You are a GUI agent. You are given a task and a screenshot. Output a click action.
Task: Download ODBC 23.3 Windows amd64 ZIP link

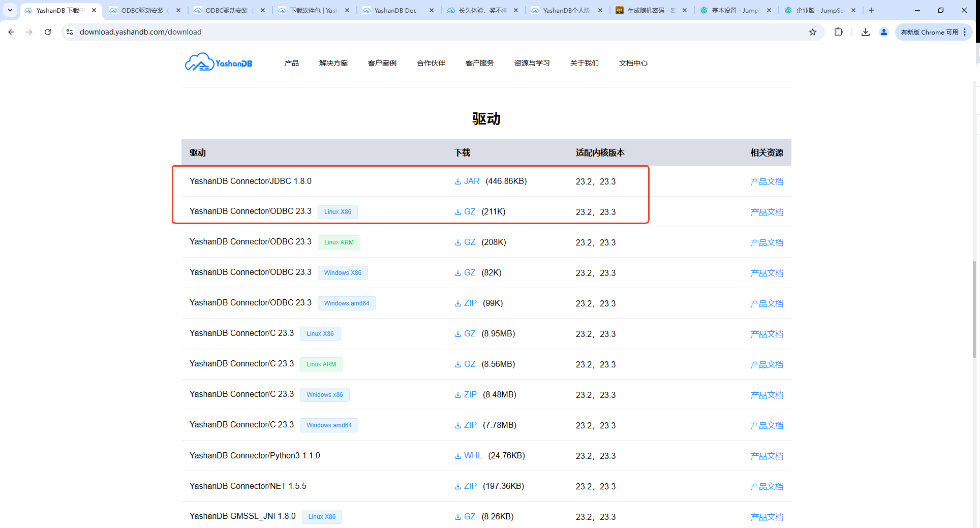click(x=470, y=303)
